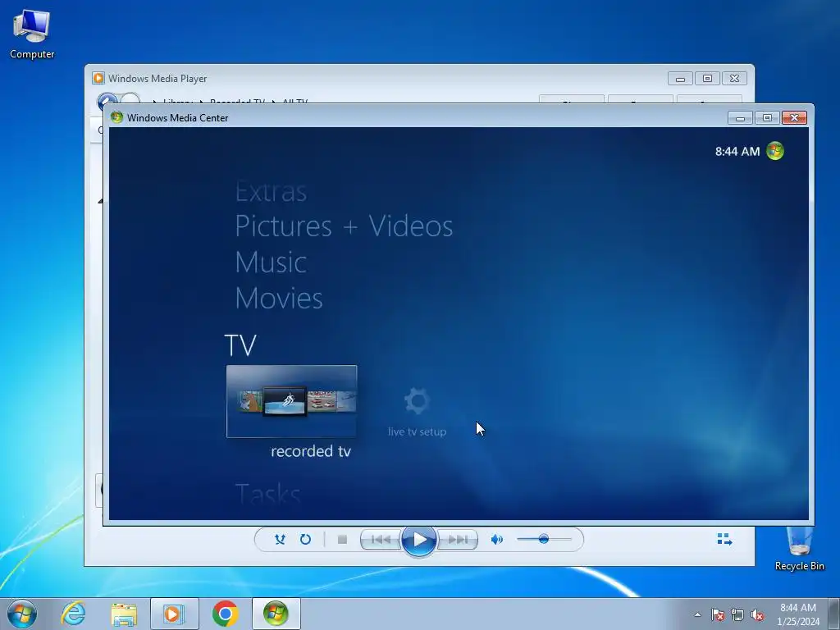Select Tasks category at bottom
The width and height of the screenshot is (840, 630).
pos(267,493)
